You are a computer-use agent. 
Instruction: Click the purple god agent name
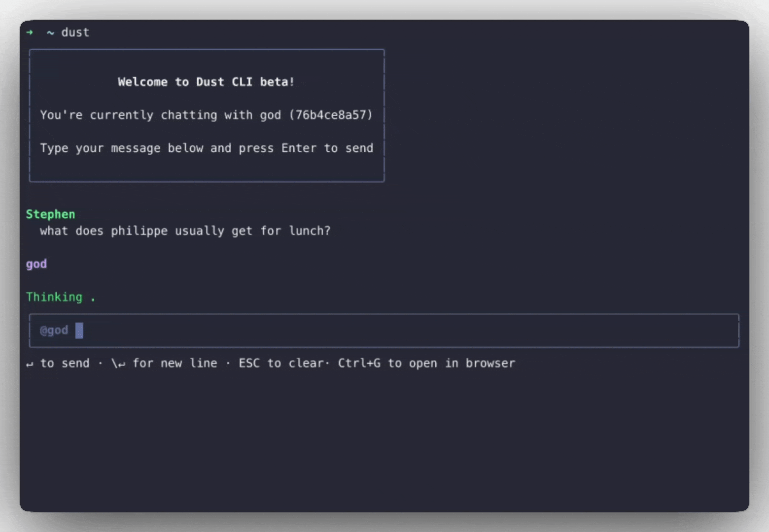coord(36,264)
